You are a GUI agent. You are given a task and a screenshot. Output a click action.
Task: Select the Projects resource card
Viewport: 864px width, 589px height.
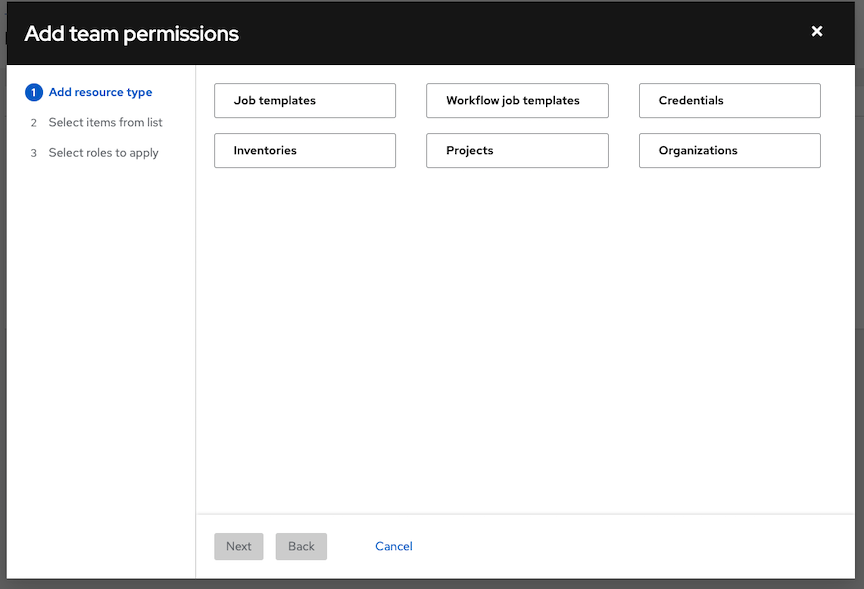(517, 150)
